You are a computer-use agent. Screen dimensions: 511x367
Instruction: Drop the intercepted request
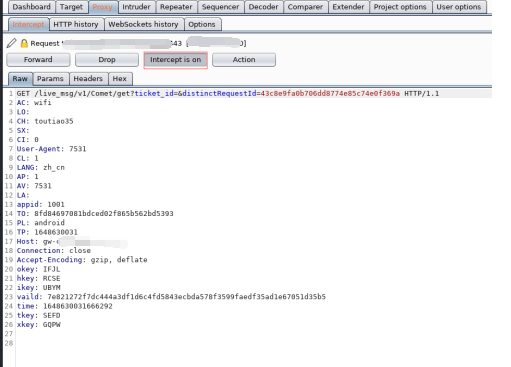tap(107, 60)
